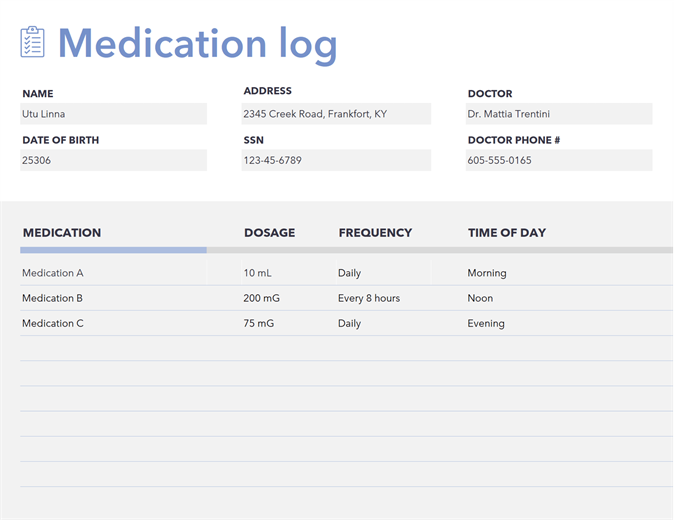The width and height of the screenshot is (675, 520).
Task: Click the 10 mL dosage cell
Action: click(258, 273)
